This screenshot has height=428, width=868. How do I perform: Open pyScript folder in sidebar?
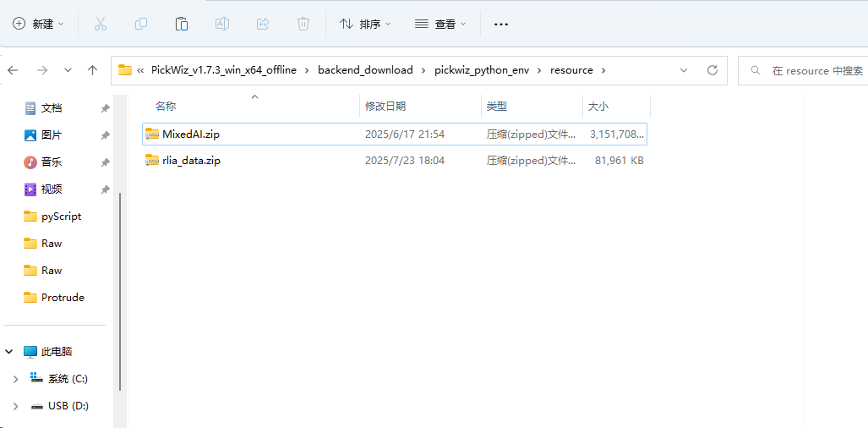tap(61, 217)
